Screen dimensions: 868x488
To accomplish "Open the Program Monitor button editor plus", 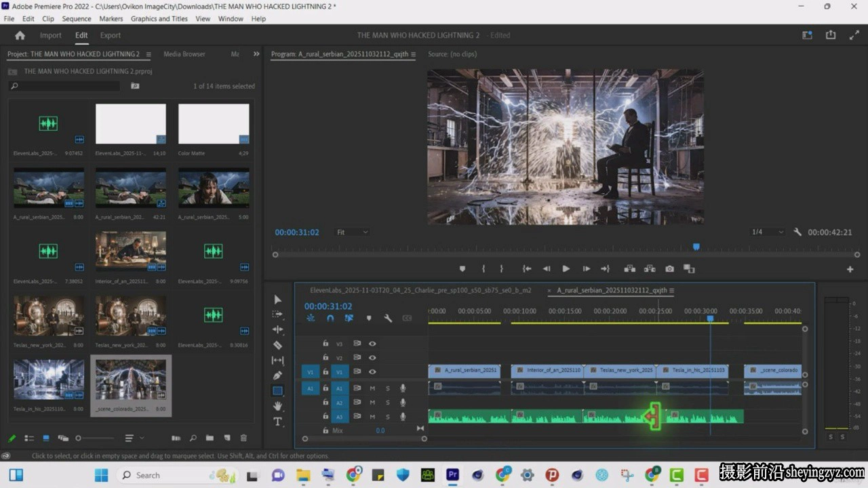I will (x=850, y=269).
